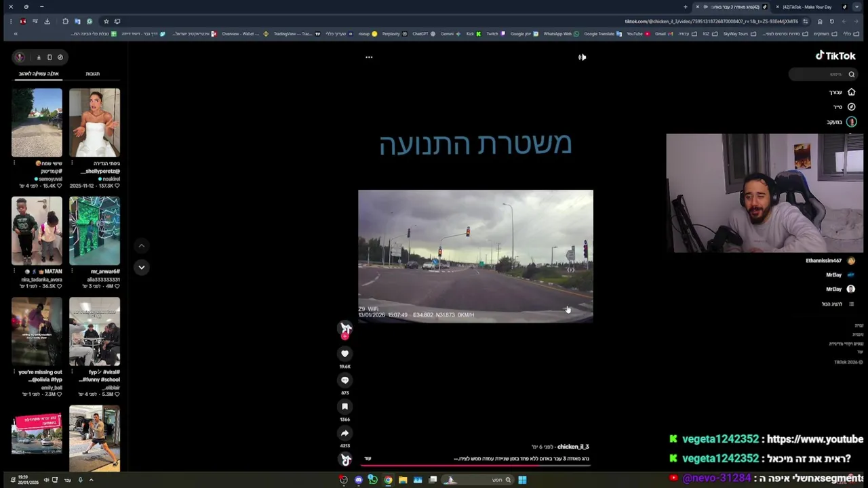Click the TikTok logo
The width and height of the screenshot is (868, 488).
835,56
